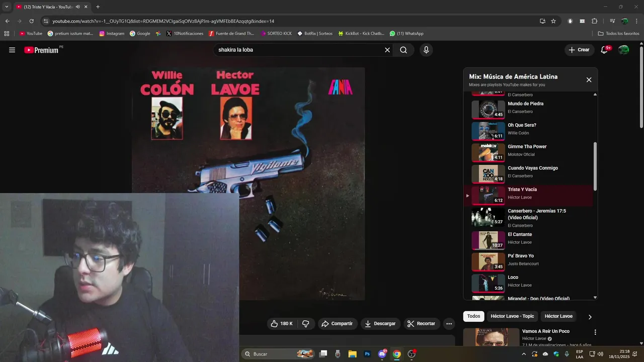Show hidden system tray icons

pos(524,354)
